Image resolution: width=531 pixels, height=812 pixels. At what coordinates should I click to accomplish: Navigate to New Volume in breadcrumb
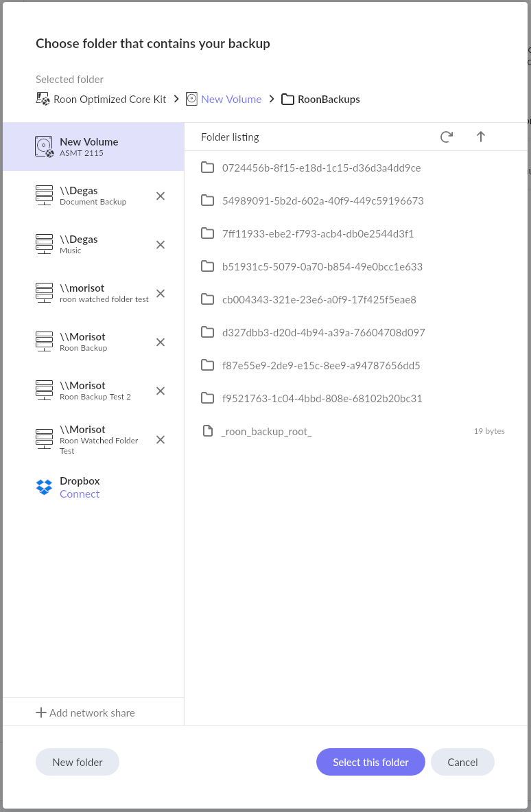click(x=231, y=99)
